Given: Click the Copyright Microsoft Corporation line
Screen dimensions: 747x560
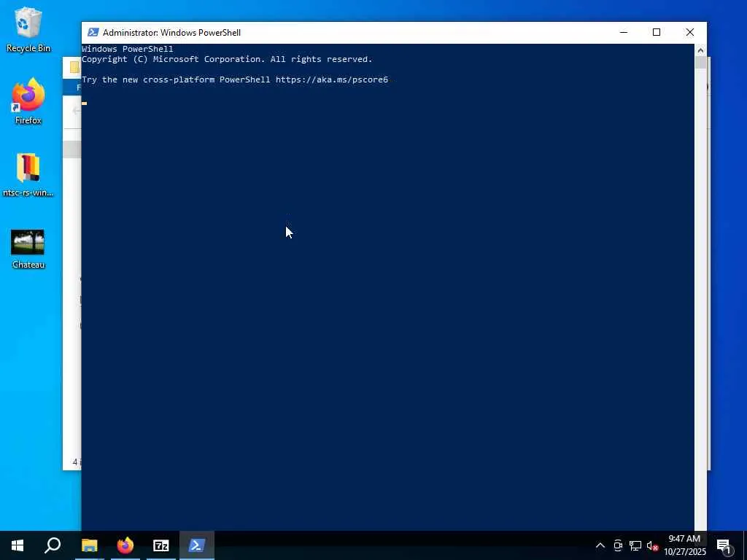Looking at the screenshot, I should pos(227,59).
